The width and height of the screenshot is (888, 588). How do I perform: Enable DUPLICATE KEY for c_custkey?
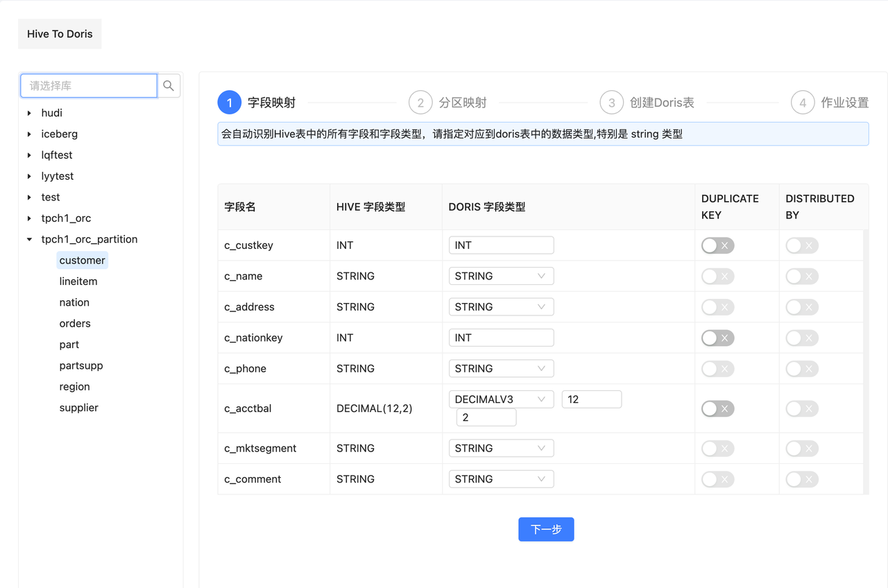coord(717,245)
